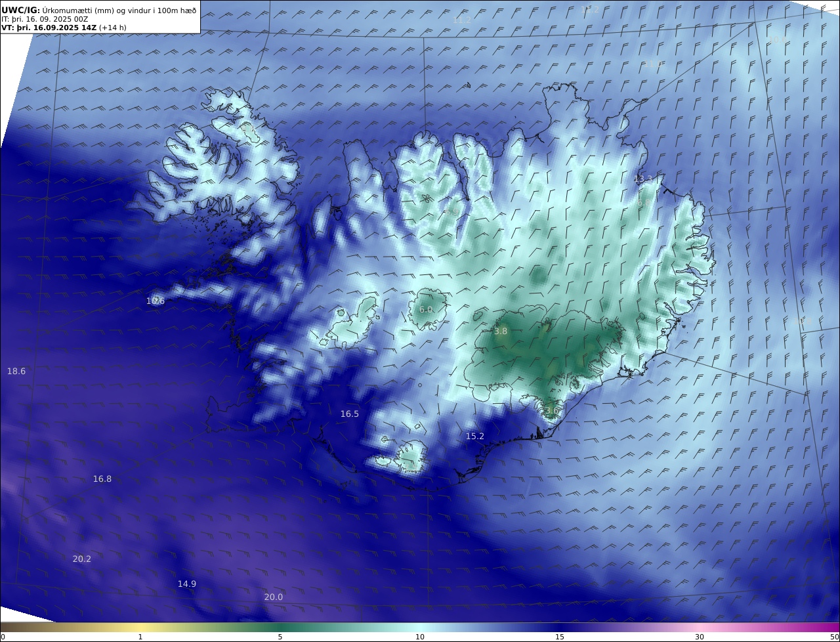Viewport: 840px width, 642px height.
Task: Click the colorbar tick label 30
Action: pyautogui.click(x=700, y=637)
